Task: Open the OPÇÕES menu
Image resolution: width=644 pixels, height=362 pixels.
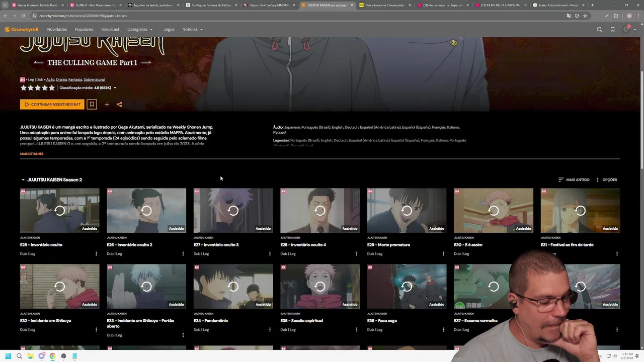Action: [606, 179]
